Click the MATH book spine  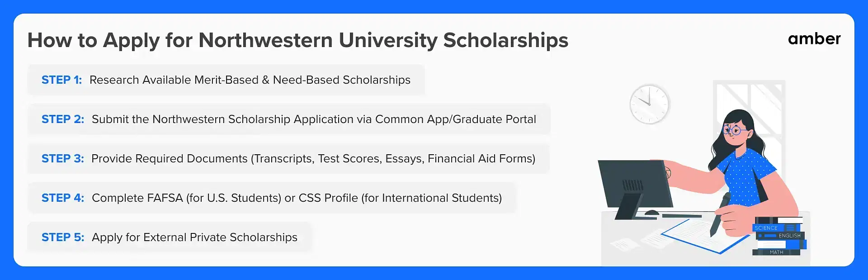click(776, 252)
